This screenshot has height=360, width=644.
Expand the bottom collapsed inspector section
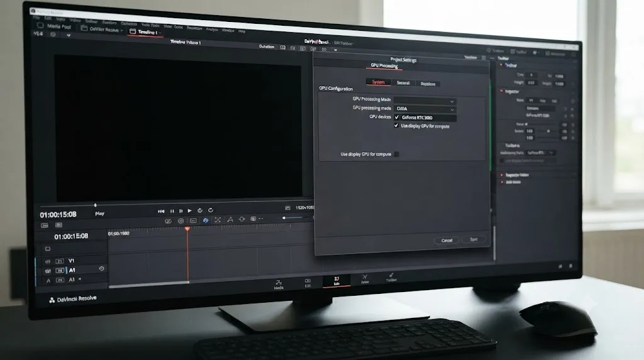pos(502,182)
